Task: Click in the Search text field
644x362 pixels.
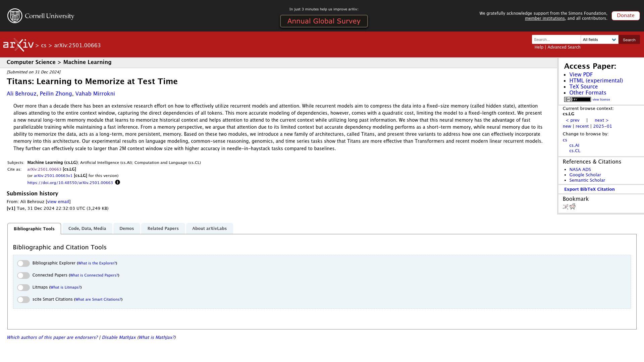Action: coord(556,40)
